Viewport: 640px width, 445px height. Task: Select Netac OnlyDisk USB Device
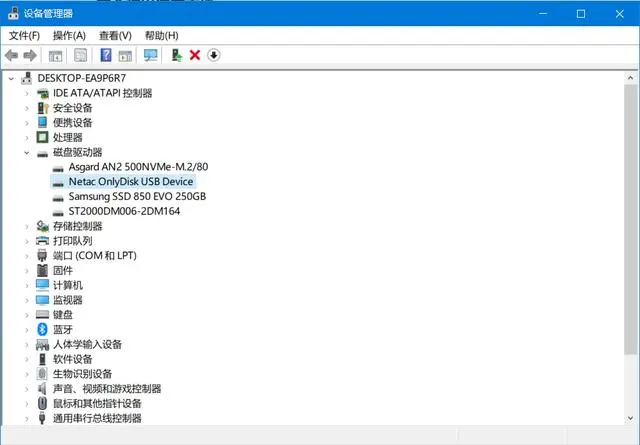click(131, 181)
